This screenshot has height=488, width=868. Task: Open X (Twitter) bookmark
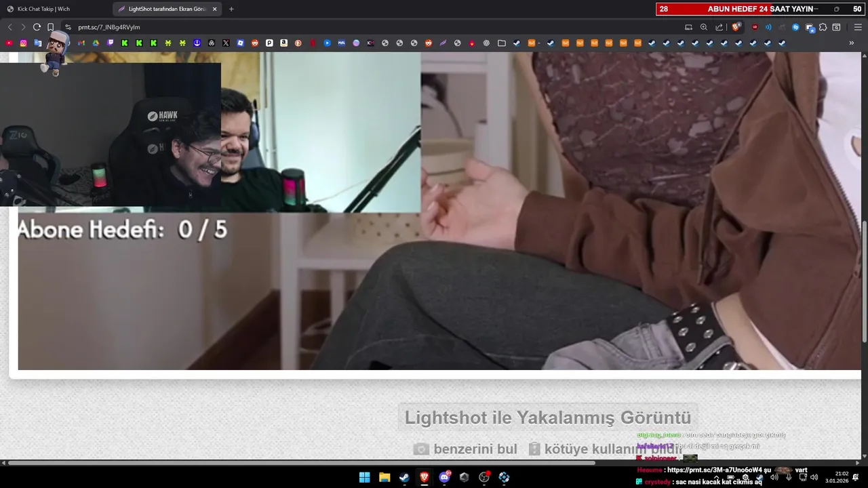[x=226, y=43]
